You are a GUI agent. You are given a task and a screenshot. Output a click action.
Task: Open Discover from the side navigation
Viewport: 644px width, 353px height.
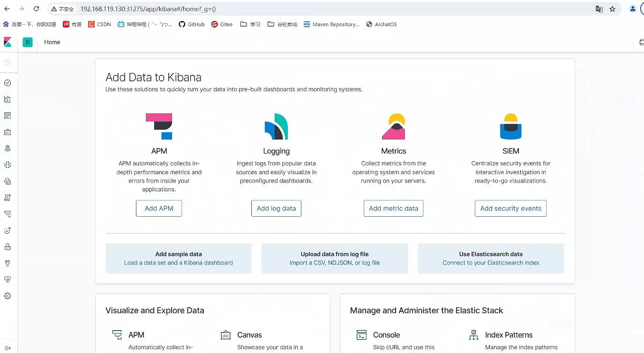pos(7,83)
